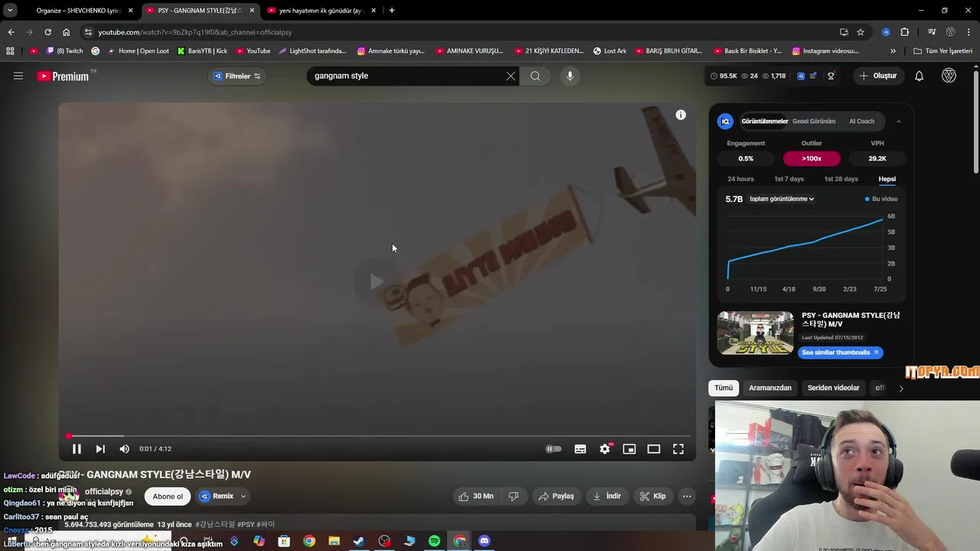The height and width of the screenshot is (551, 980).
Task: Select Aramanızdan filter chip
Action: click(770, 388)
